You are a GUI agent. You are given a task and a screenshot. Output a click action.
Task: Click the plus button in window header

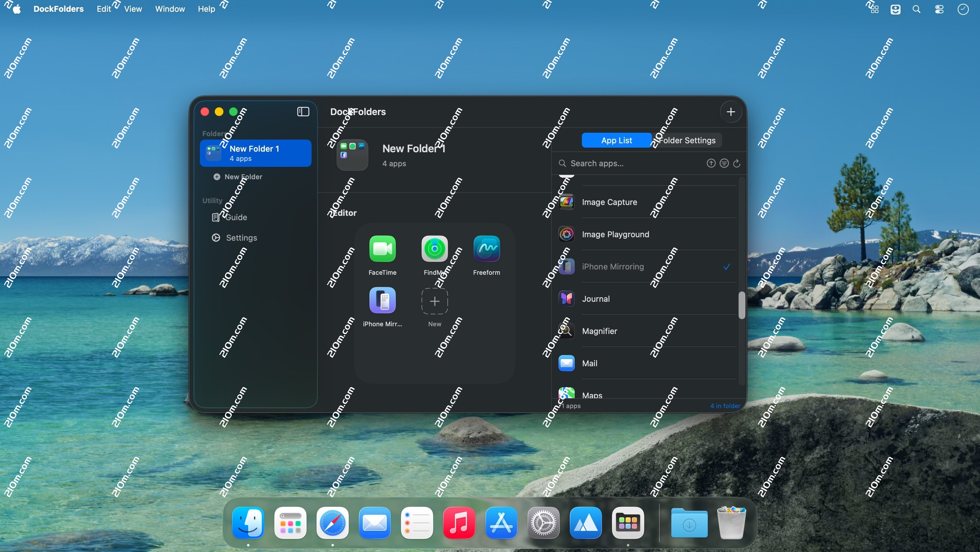point(731,112)
